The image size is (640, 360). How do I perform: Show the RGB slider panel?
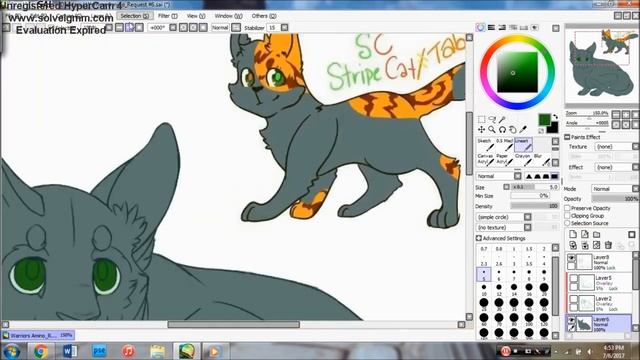(491, 27)
